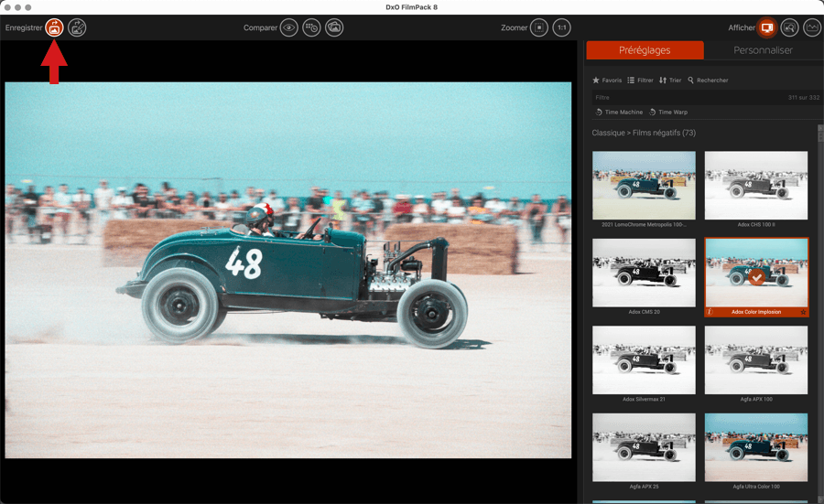
Task: Open the Trier sort options
Action: point(670,80)
